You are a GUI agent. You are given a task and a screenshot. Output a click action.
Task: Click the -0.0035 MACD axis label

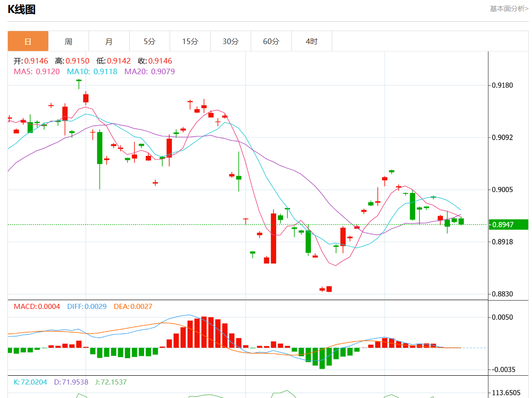click(x=503, y=370)
